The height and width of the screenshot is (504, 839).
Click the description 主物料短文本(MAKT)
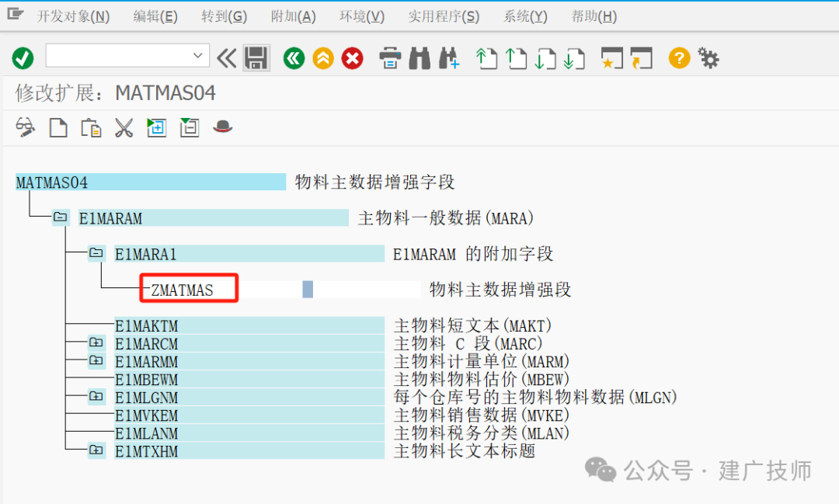473,325
